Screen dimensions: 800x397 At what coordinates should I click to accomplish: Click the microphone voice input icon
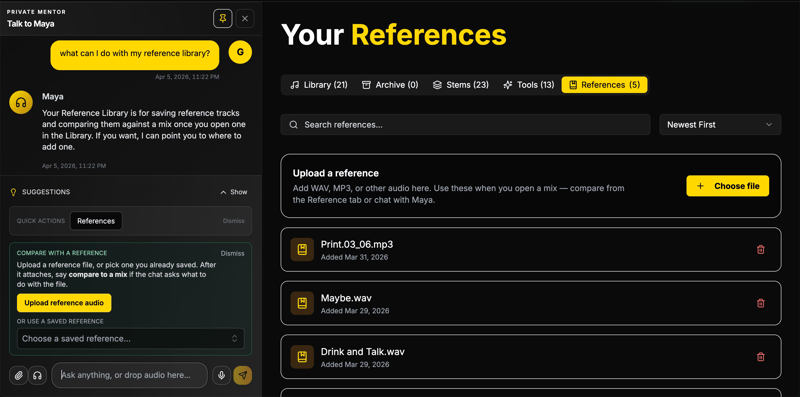click(x=221, y=376)
